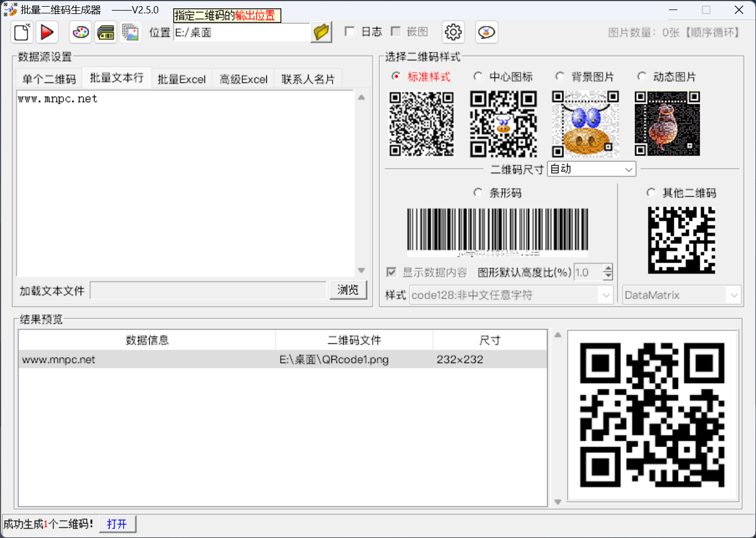
Task: Click the height ratio value field 1.0
Action: coord(588,272)
